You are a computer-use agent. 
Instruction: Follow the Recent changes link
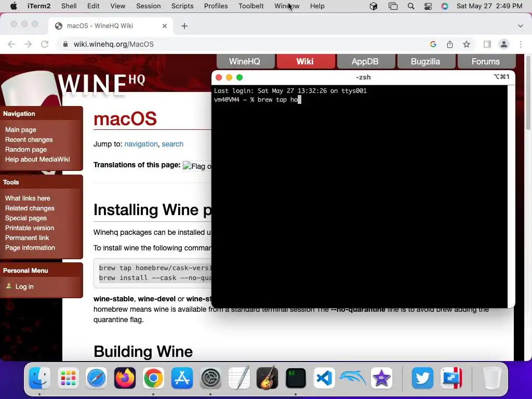(29, 139)
